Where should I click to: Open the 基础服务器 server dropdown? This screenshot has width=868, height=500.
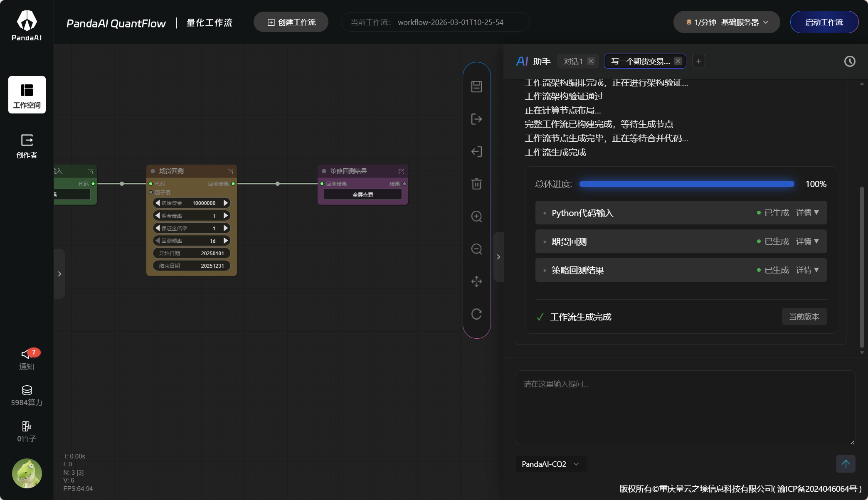pyautogui.click(x=727, y=22)
